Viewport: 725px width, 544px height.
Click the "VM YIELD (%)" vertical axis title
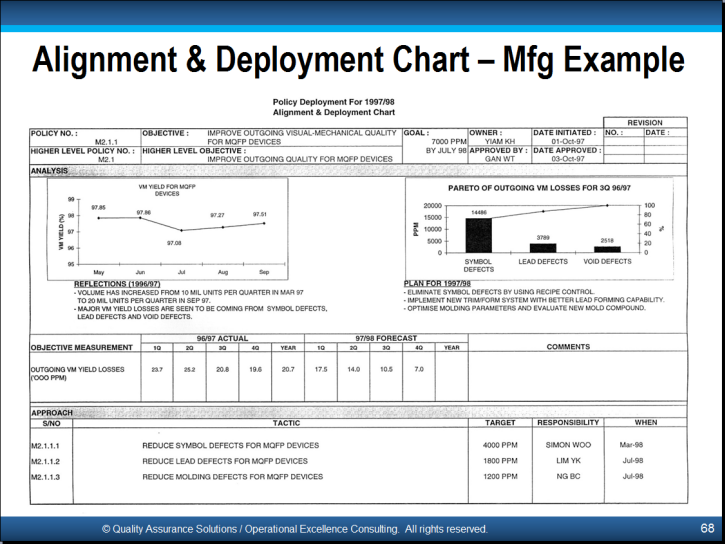61,232
